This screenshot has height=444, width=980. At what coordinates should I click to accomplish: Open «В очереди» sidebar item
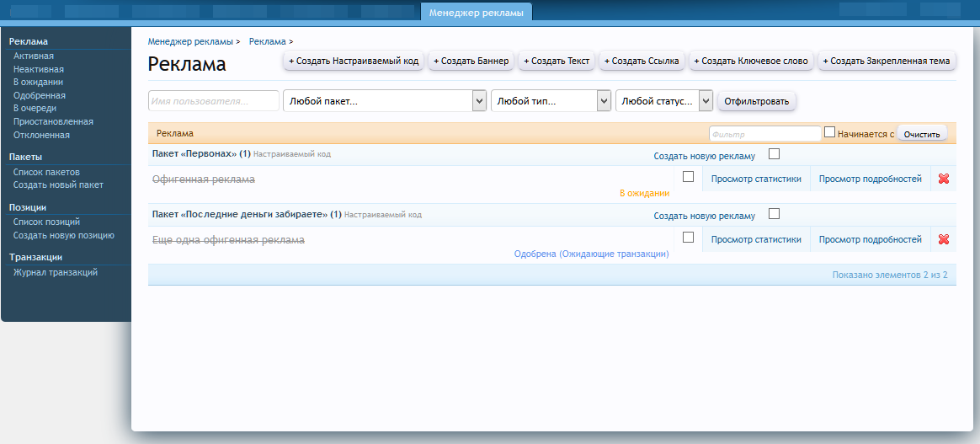pyautogui.click(x=35, y=108)
